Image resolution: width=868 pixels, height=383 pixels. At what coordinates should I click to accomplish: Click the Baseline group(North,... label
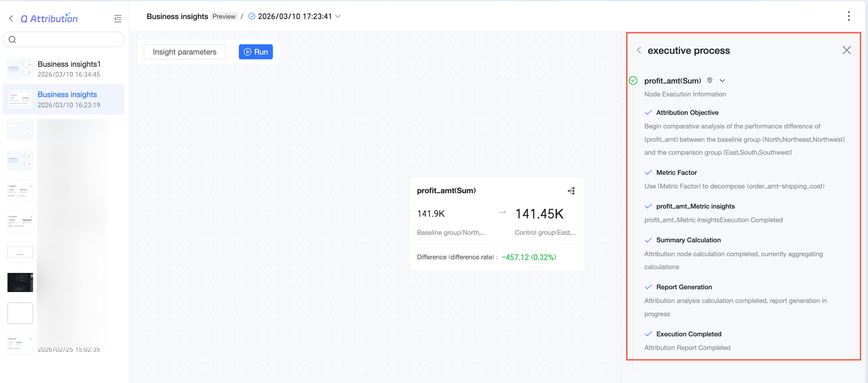[451, 232]
